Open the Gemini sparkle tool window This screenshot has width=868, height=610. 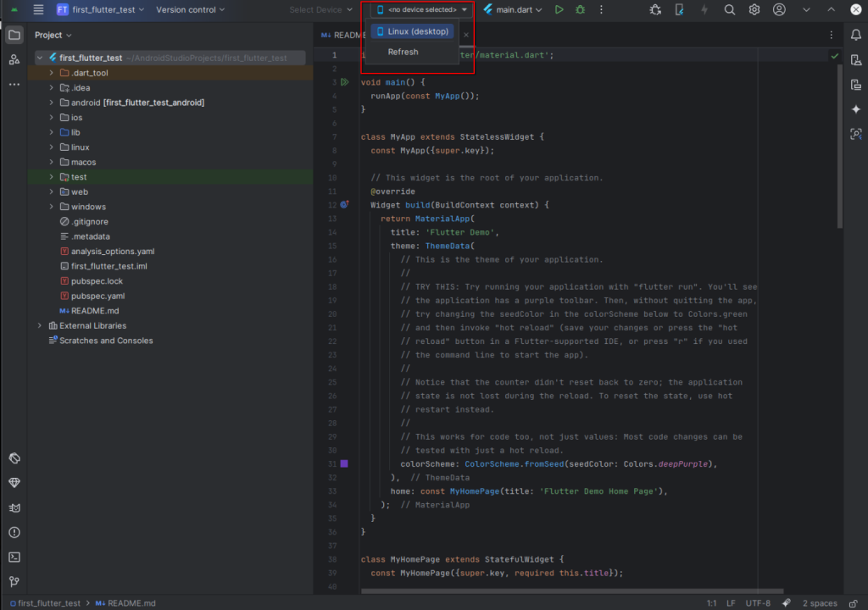point(856,109)
